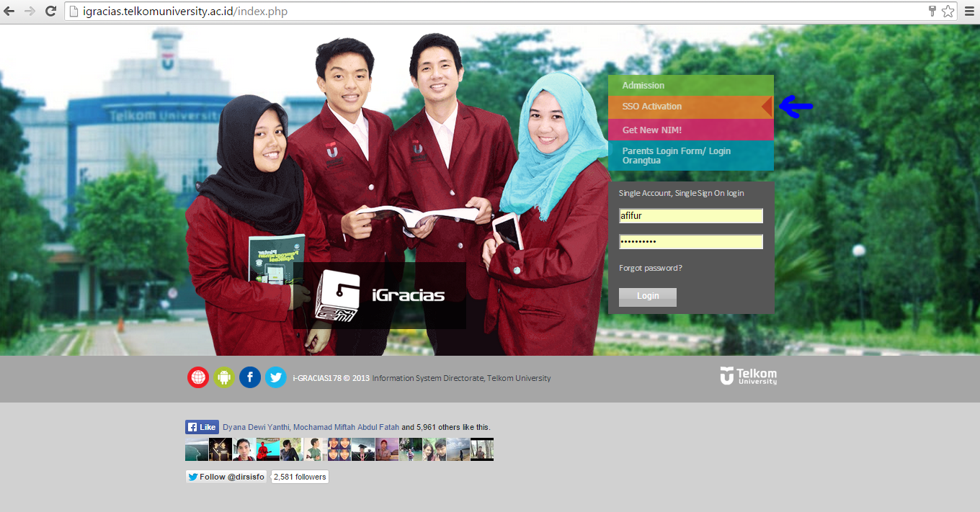This screenshot has width=980, height=512.
Task: Click the i-GRACIAS178 © 2013 text
Action: [x=331, y=378]
